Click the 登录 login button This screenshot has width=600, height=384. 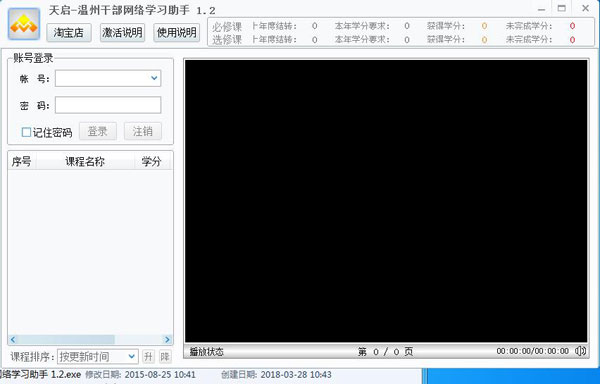(x=98, y=132)
